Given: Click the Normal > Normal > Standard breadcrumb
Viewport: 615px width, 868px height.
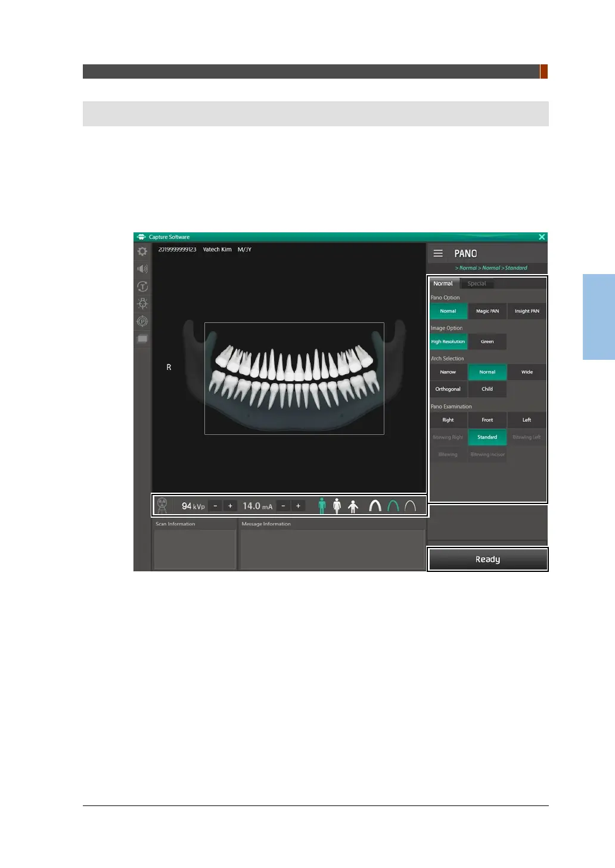Looking at the screenshot, I should (x=491, y=268).
